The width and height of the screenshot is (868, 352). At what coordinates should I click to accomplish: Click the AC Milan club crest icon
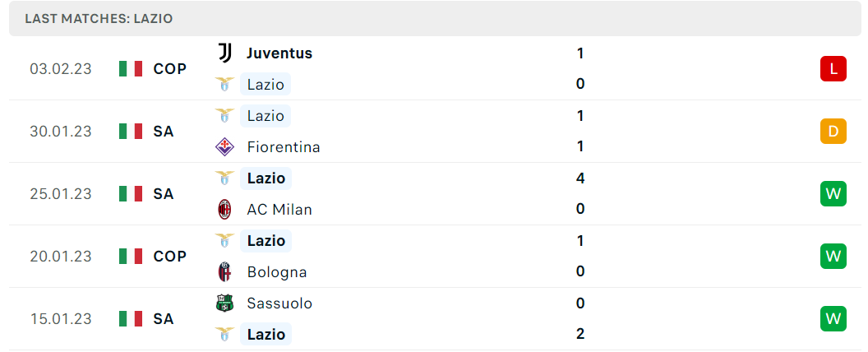pyautogui.click(x=224, y=209)
